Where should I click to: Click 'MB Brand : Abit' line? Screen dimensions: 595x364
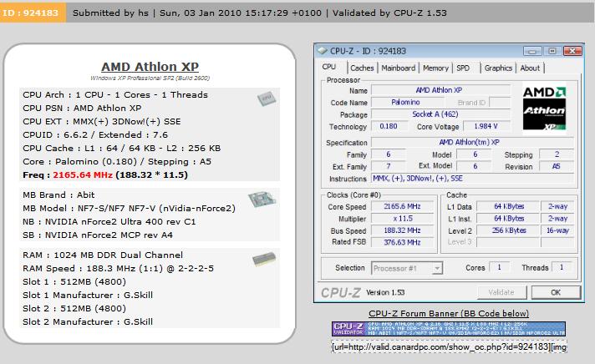58,195
